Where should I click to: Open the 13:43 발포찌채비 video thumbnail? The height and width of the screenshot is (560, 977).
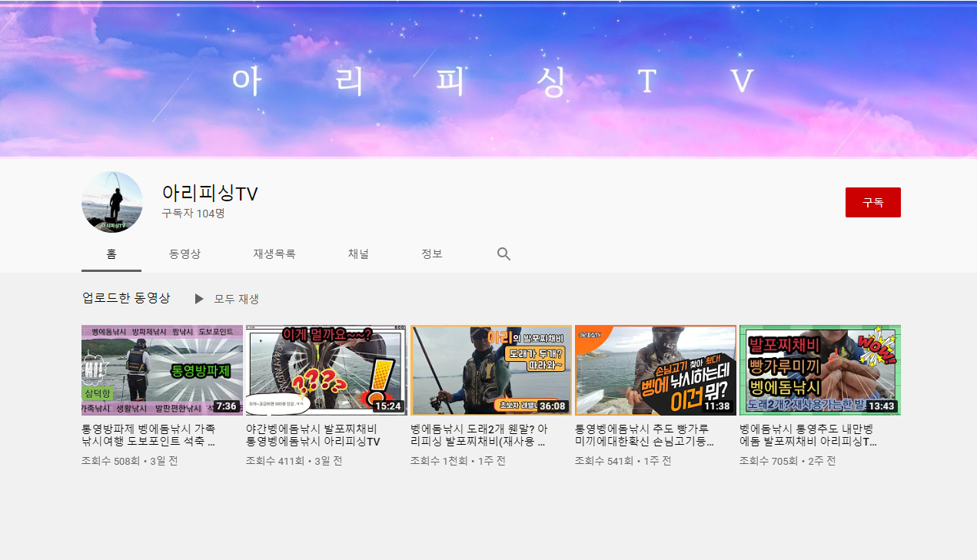(819, 370)
